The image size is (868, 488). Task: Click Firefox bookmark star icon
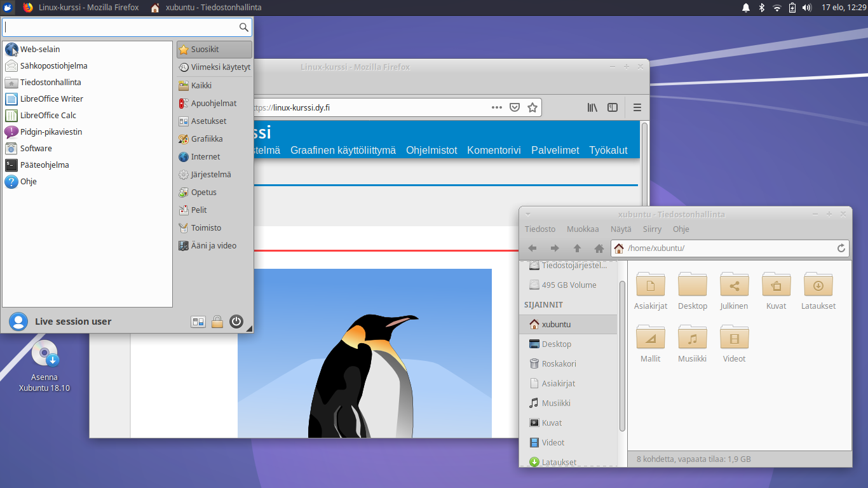(532, 107)
